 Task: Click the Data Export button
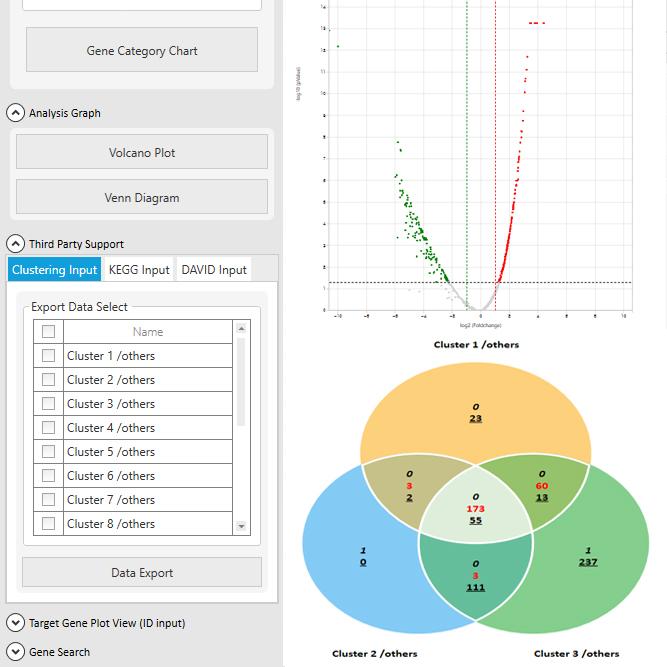(x=142, y=572)
